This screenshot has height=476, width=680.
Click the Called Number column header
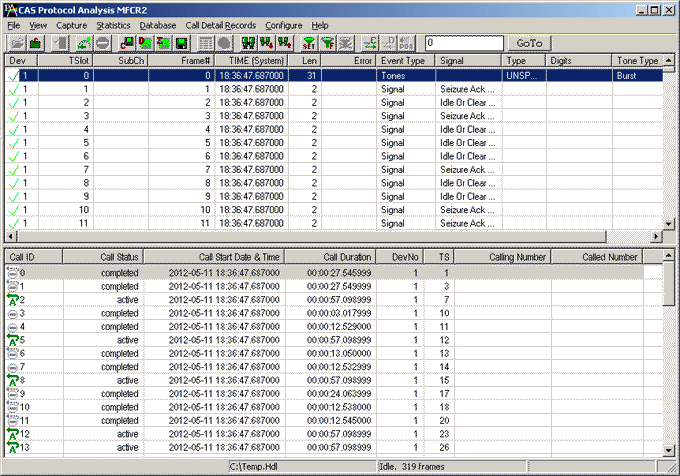(597, 257)
